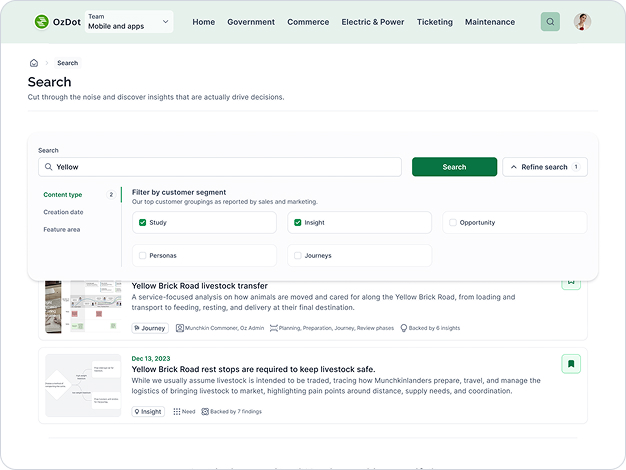This screenshot has width=626, height=470.
Task: Select the Creation date filter tab
Action: click(x=63, y=212)
